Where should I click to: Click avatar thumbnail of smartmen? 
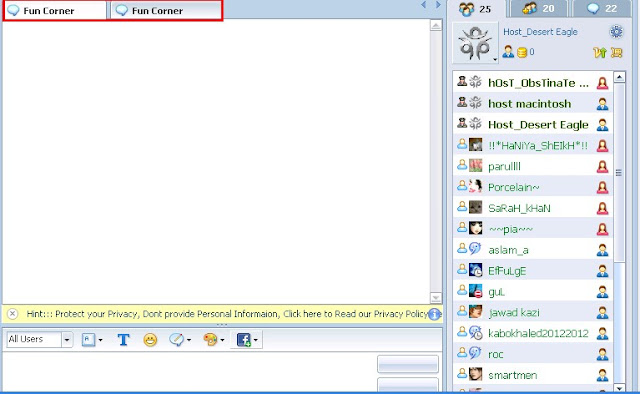[x=476, y=374]
